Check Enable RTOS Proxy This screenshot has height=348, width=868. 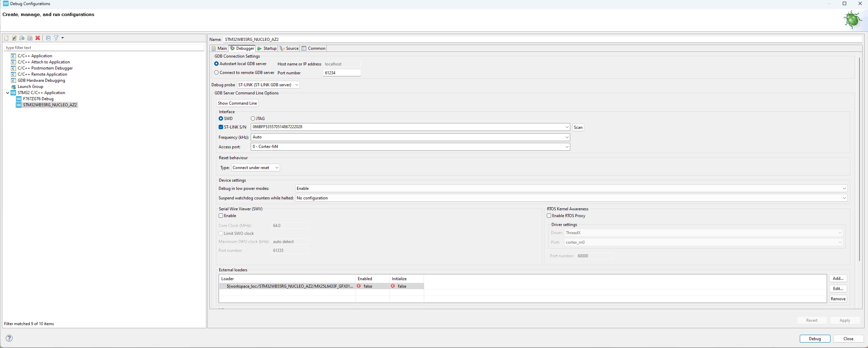[549, 216]
